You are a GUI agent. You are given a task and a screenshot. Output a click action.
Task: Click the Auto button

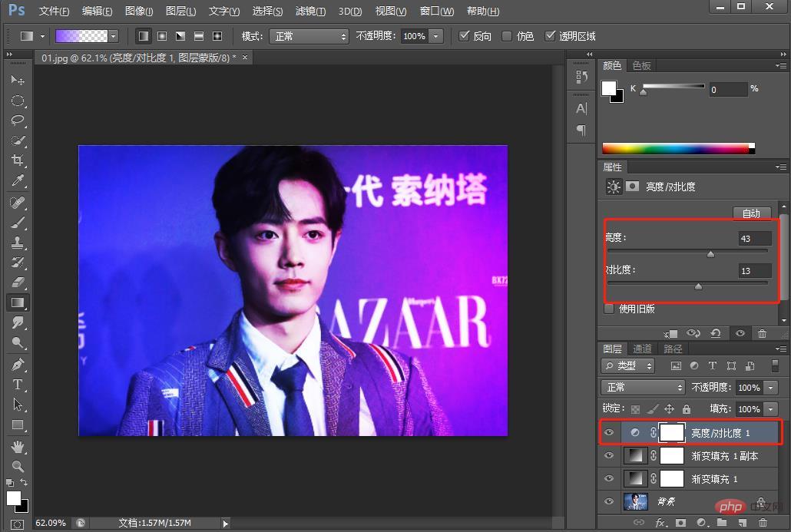(751, 213)
